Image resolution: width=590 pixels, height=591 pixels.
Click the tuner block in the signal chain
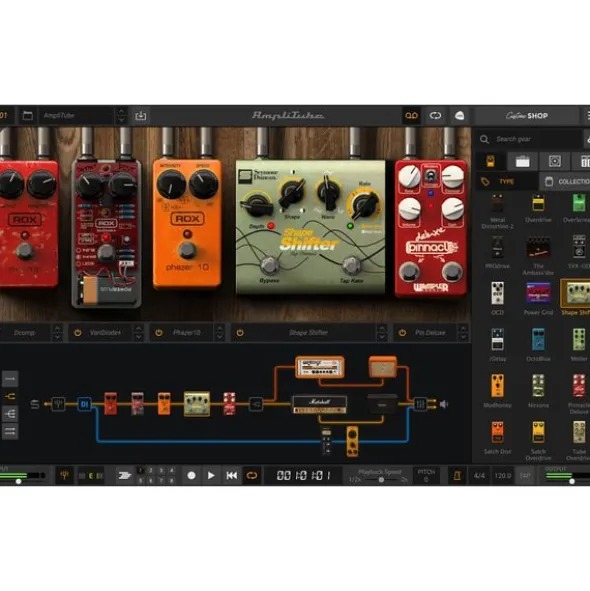(58, 404)
